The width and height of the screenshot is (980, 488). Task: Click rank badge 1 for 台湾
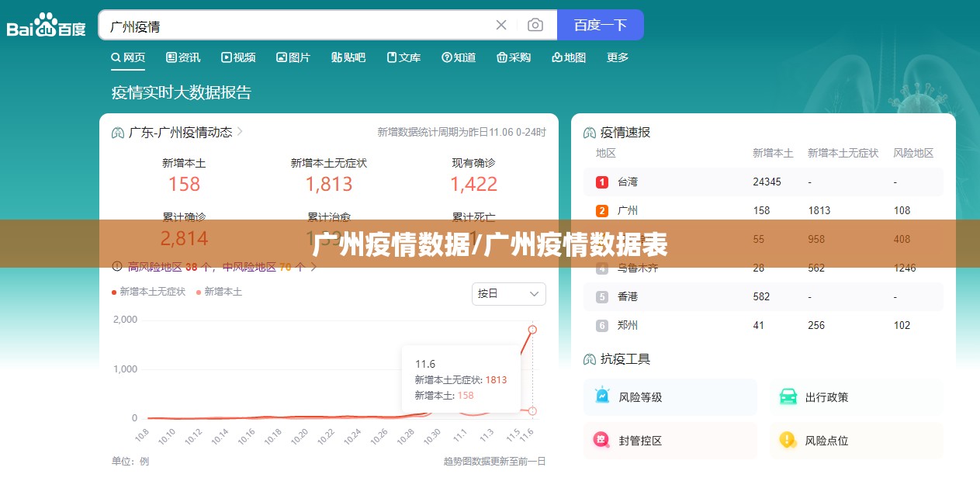pyautogui.click(x=602, y=182)
